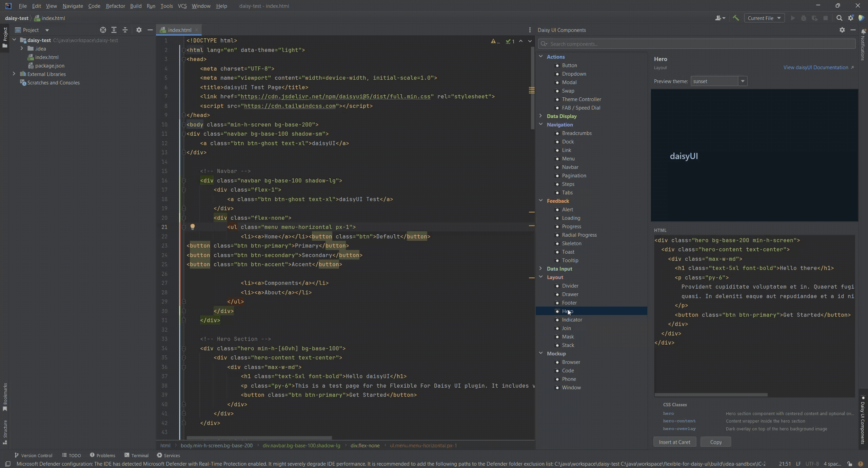Expand the Data Input category
This screenshot has width=868, height=468.
pyautogui.click(x=541, y=268)
